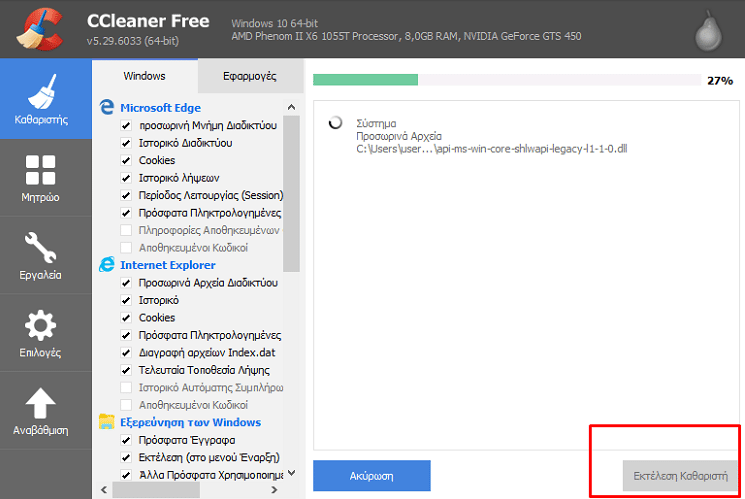
Task: Click the AMD Phenom II hardware info line
Action: coord(406,37)
